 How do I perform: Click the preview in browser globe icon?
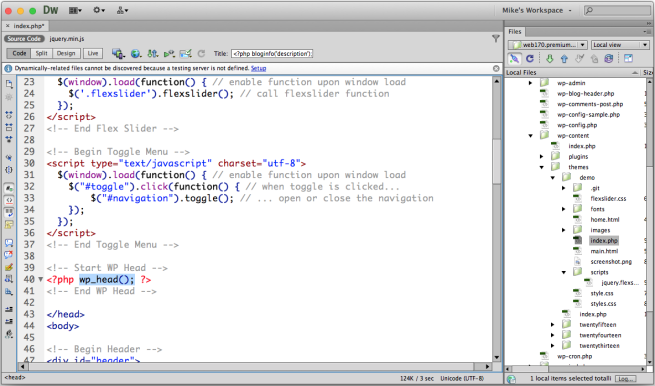135,53
